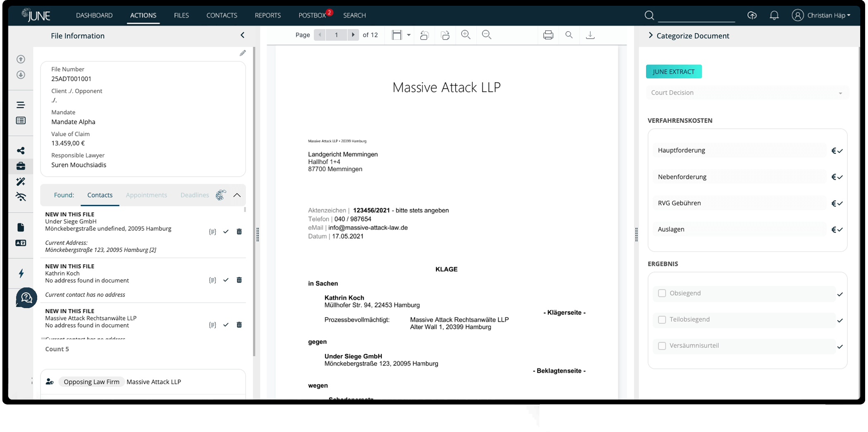This screenshot has width=868, height=432.
Task: Open the notifications bell
Action: click(x=774, y=15)
